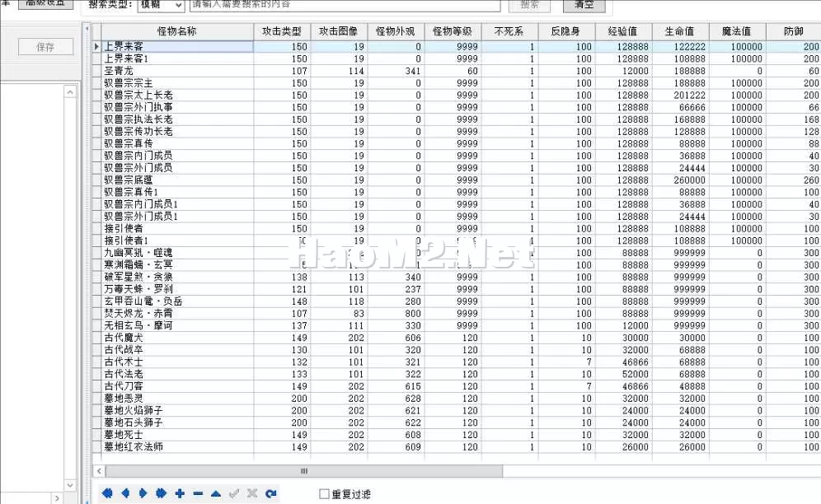This screenshot has width=821, height=504.
Task: Sort by the 怪物名称 column header
Action: (x=177, y=31)
